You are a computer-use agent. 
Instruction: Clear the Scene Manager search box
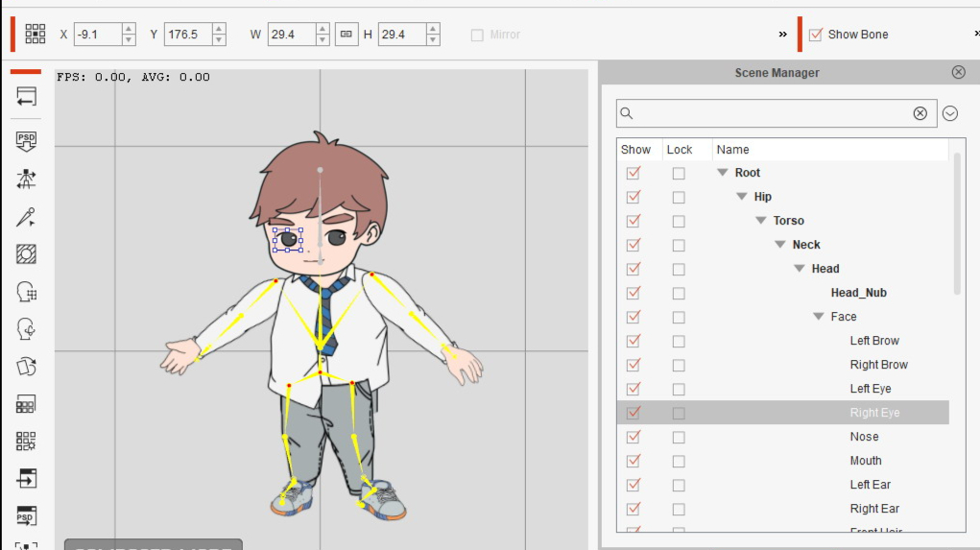(920, 113)
